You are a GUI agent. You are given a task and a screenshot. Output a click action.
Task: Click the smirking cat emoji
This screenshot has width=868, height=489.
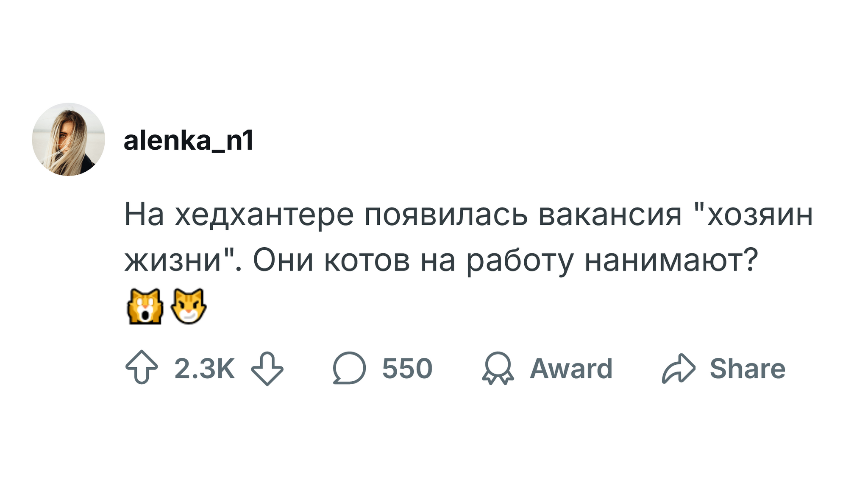tap(189, 307)
